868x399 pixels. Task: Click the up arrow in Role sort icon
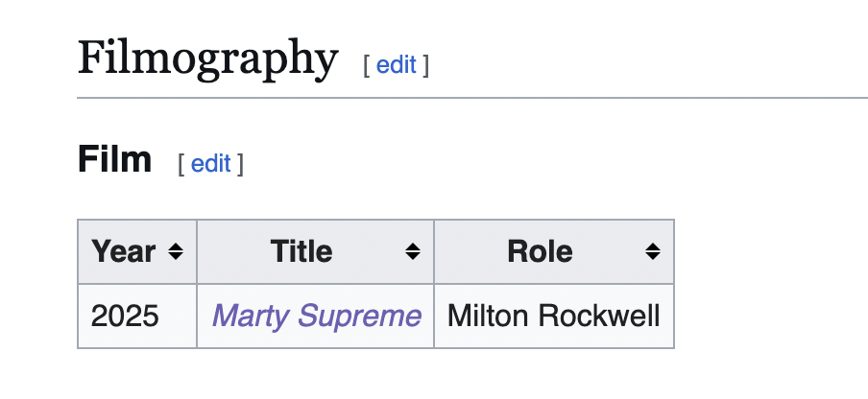coord(652,246)
